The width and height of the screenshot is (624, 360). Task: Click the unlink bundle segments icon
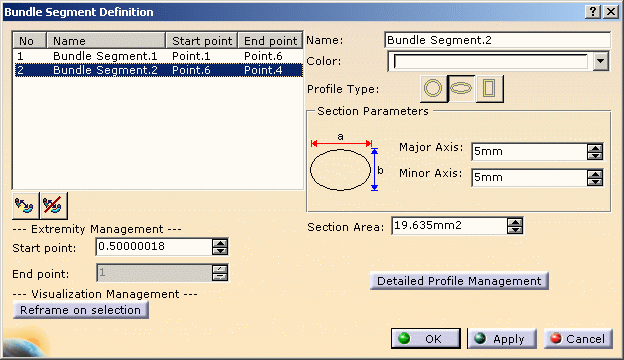(53, 205)
